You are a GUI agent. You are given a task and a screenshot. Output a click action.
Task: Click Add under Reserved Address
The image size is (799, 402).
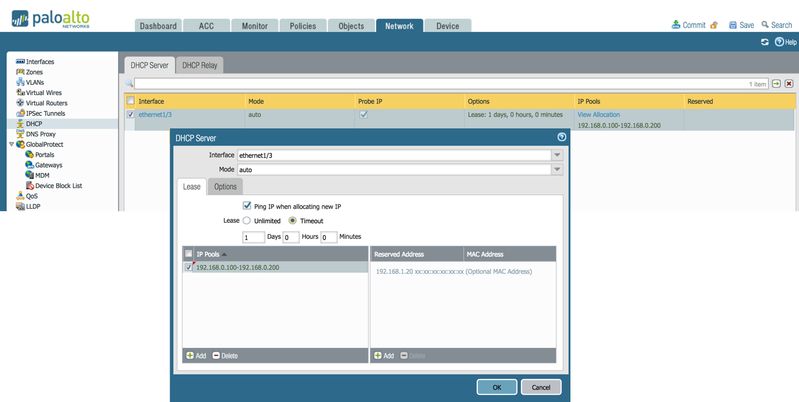[384, 356]
